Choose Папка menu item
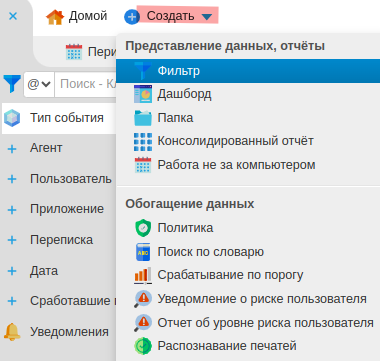 pos(248,118)
